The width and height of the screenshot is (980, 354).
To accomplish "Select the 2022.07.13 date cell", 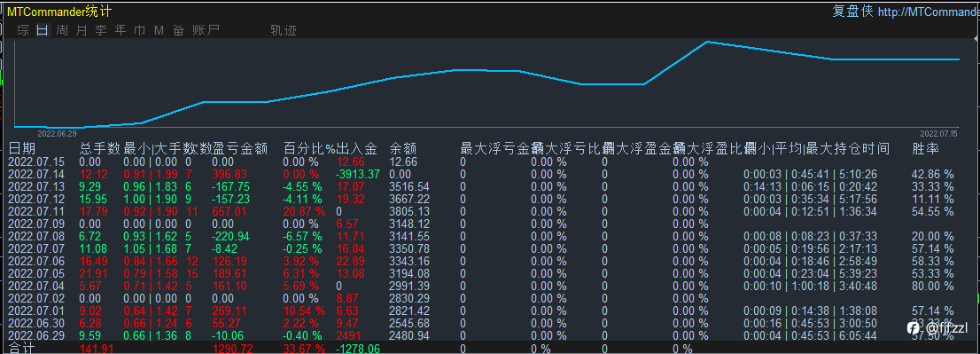I will [36, 187].
